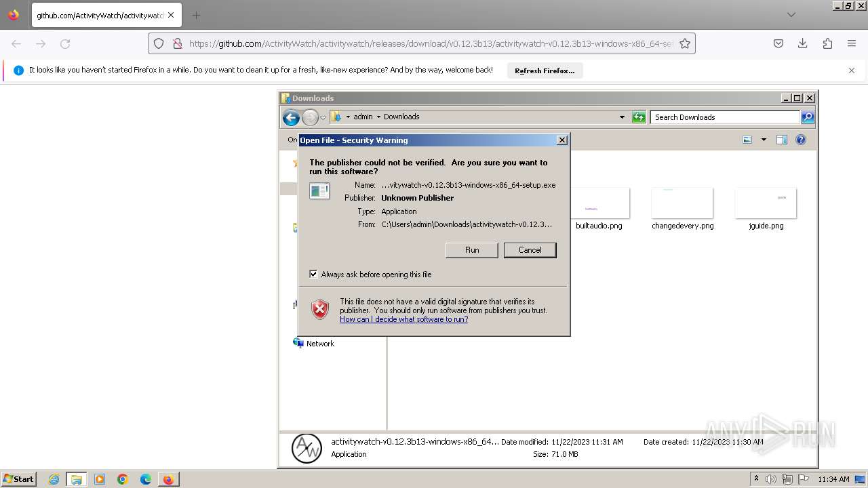Launch Microsoft Edge from the taskbar

coord(146,479)
